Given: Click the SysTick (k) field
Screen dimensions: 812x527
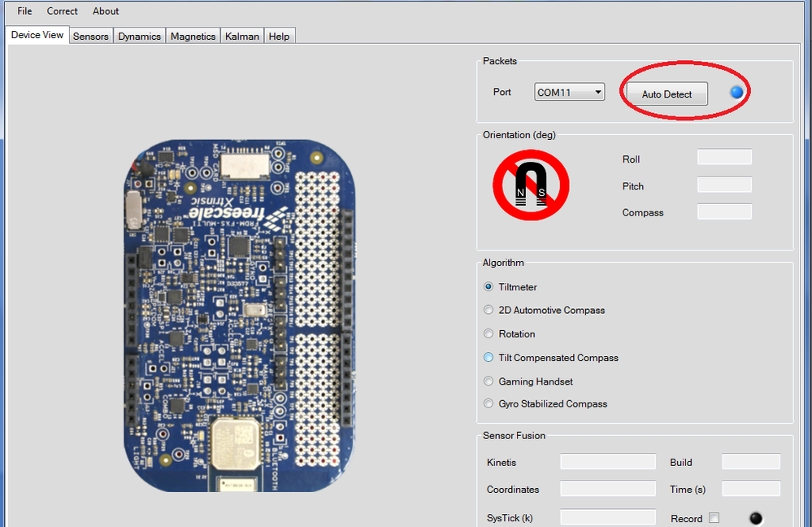Looking at the screenshot, I should click(608, 517).
